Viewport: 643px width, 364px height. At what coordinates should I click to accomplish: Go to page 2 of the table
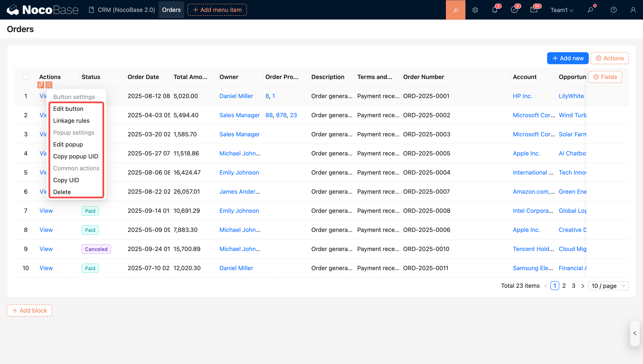pos(564,286)
